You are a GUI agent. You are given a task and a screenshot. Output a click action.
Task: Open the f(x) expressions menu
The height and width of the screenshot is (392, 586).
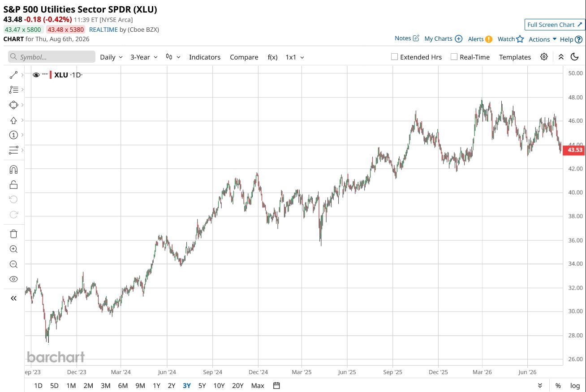tap(272, 57)
